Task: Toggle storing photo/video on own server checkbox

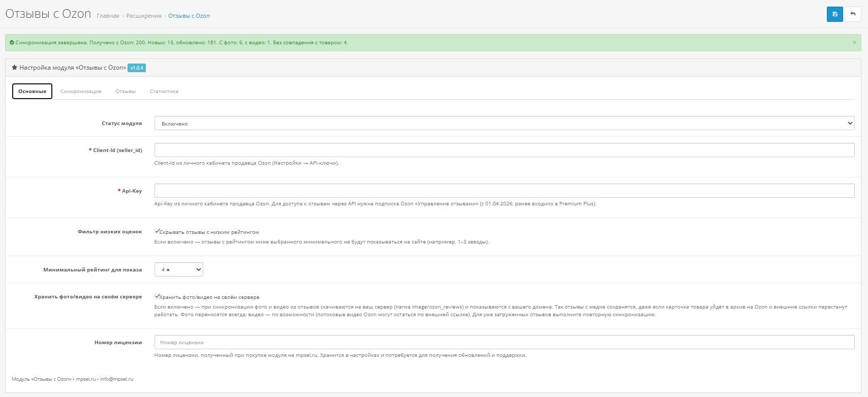Action: coord(158,296)
